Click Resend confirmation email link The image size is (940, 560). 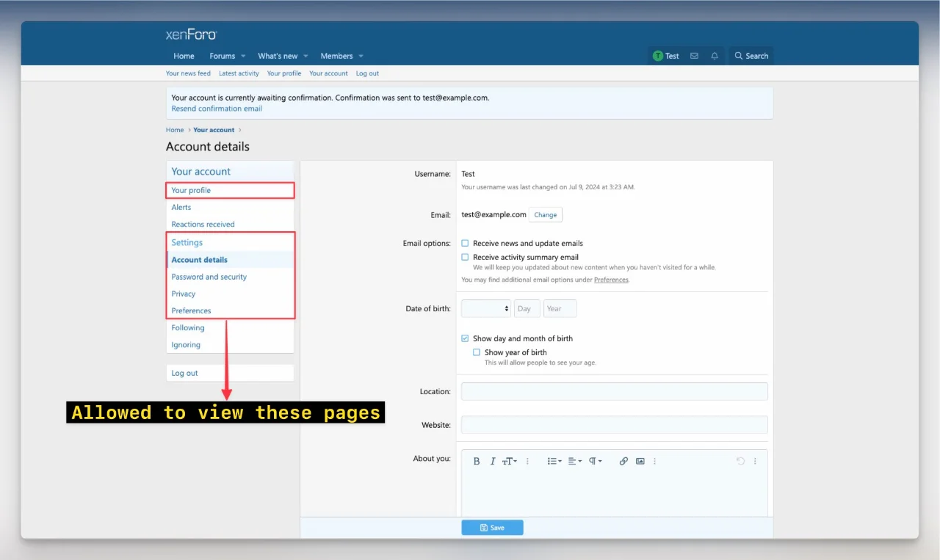[x=217, y=109]
